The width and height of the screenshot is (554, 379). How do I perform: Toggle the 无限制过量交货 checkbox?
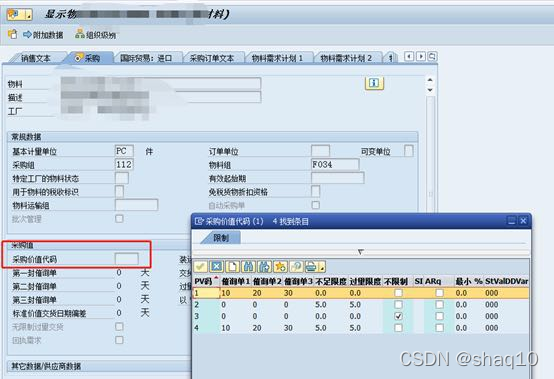pos(119,326)
